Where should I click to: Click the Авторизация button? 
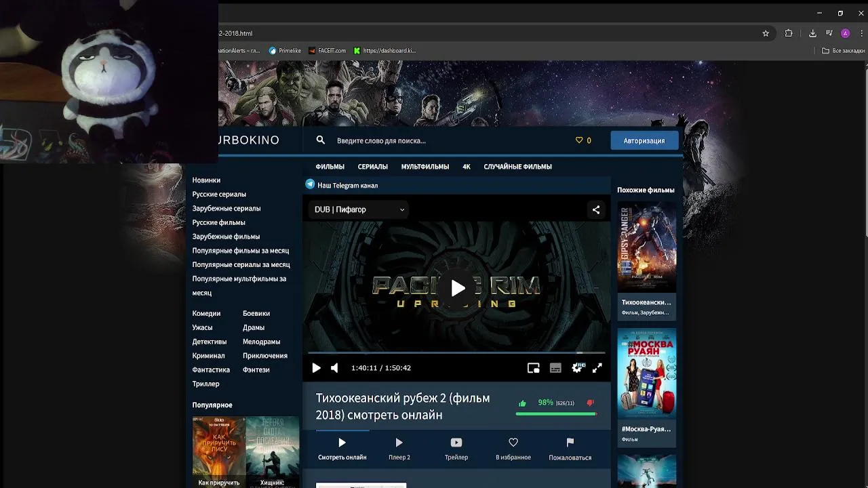tap(644, 140)
